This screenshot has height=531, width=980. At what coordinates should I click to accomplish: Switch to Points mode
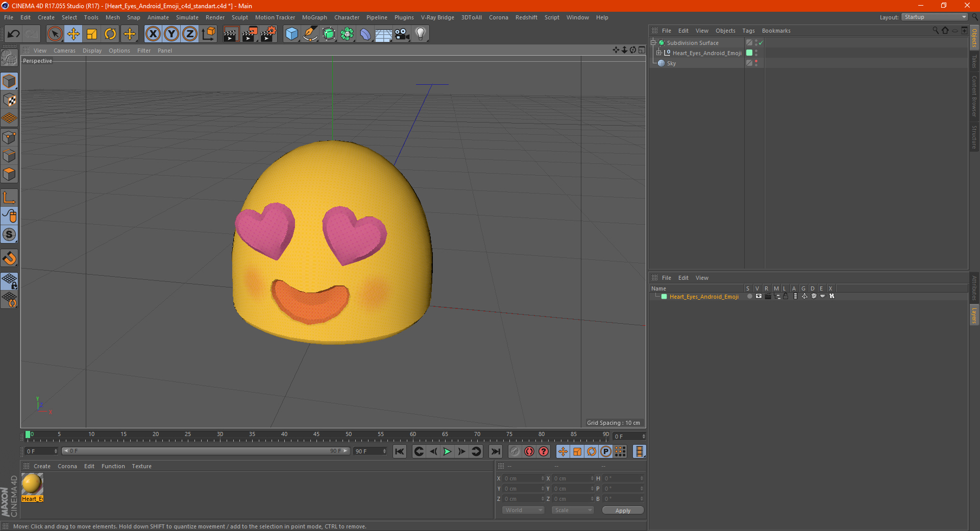pos(9,137)
